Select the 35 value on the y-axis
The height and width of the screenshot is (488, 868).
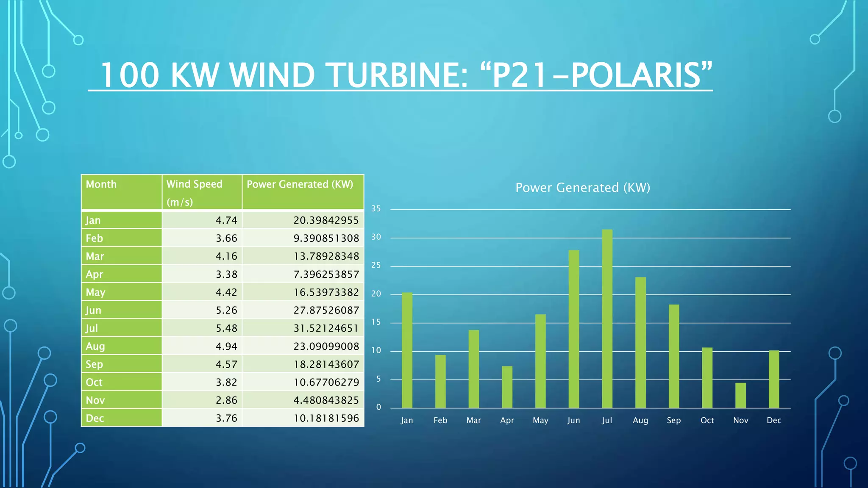coord(376,208)
